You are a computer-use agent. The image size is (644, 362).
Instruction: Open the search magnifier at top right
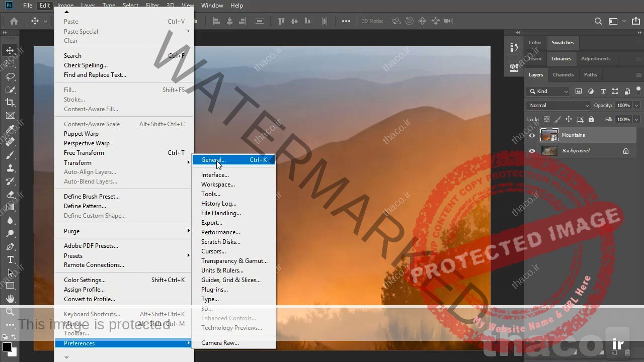pos(598,21)
